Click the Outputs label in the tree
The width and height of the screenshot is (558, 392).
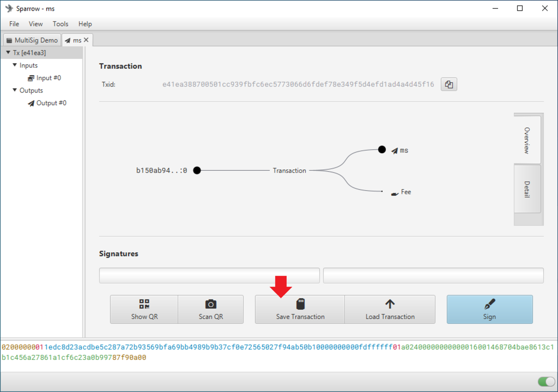(x=31, y=90)
